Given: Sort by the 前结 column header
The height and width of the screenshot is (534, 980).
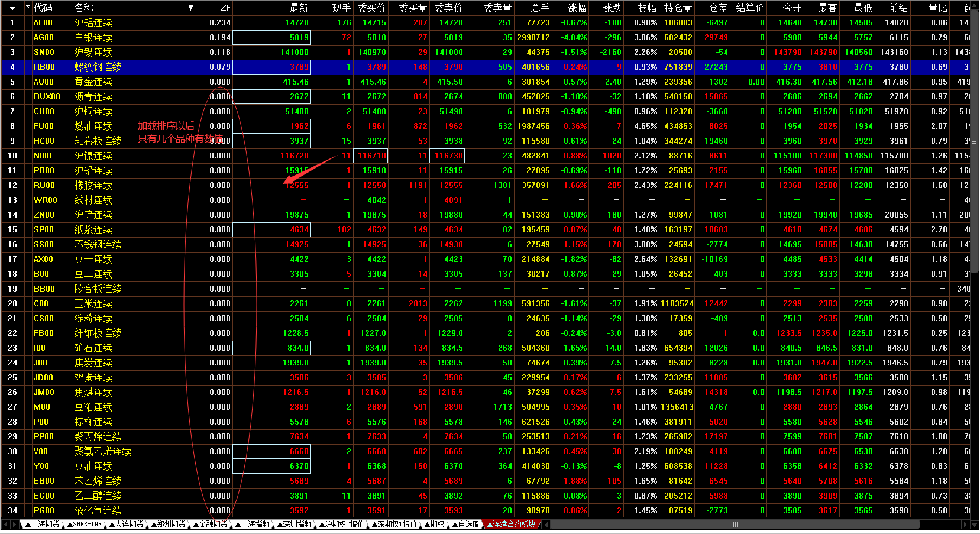Looking at the screenshot, I should click(898, 8).
